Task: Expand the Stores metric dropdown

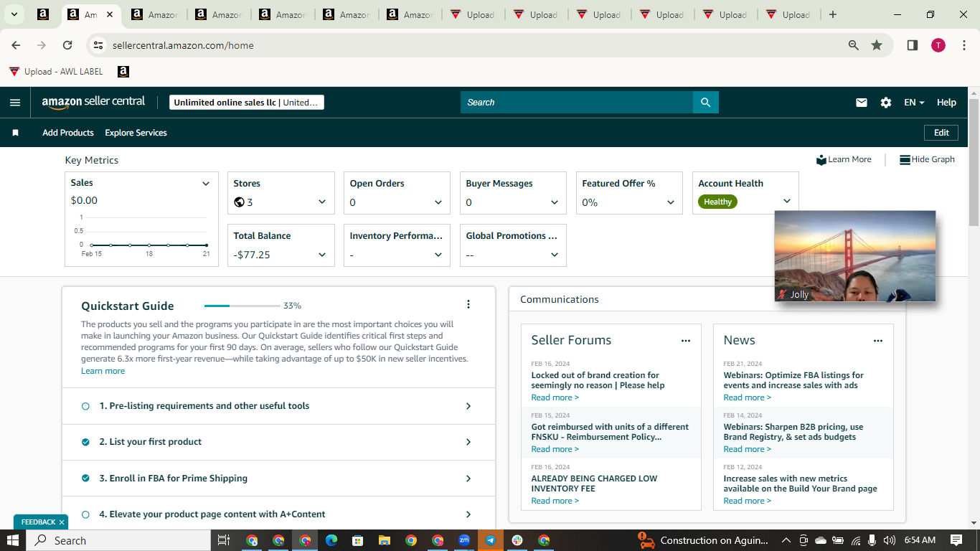Action: click(322, 202)
